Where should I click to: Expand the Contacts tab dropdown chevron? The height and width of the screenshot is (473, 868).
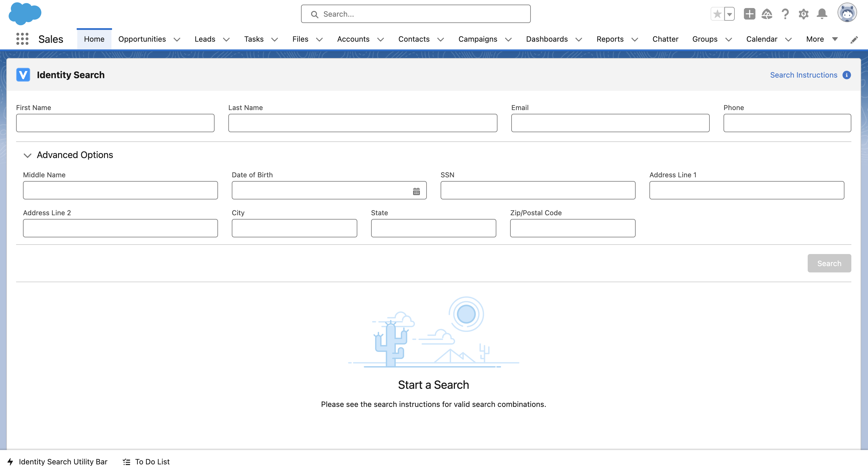(x=440, y=40)
